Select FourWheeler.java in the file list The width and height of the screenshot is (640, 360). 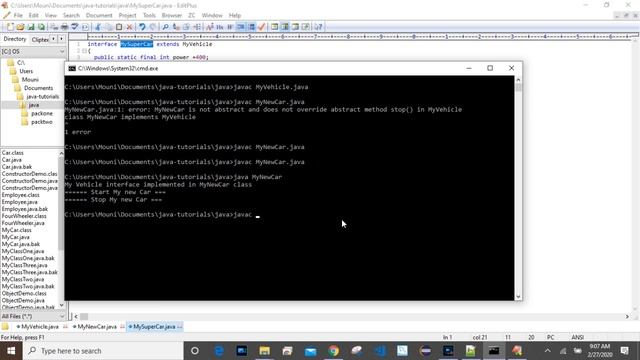point(23,223)
